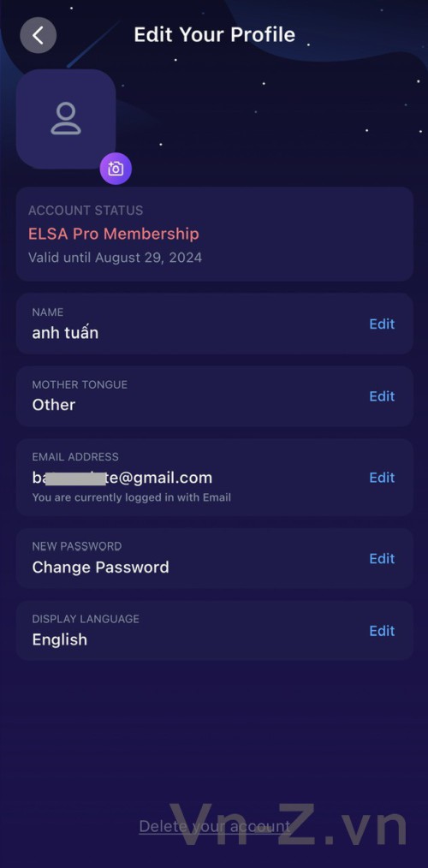Tap the logged in with Email note
Screen dimensions: 428x868
point(131,497)
